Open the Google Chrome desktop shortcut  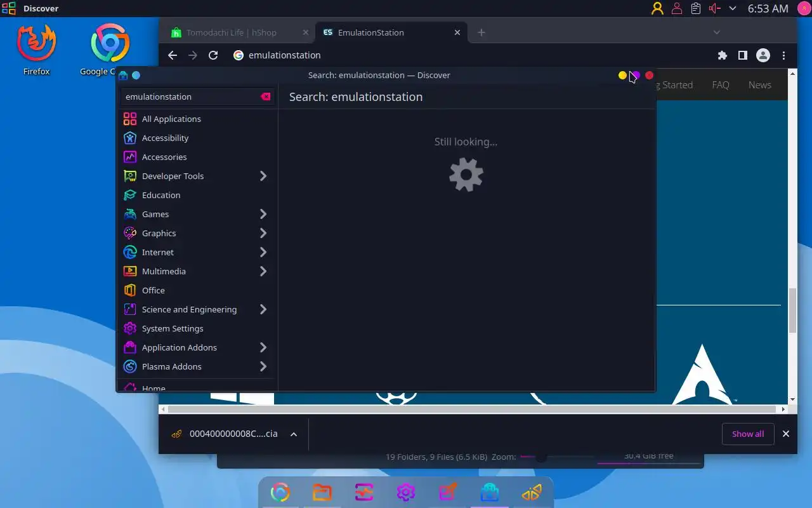click(110, 50)
